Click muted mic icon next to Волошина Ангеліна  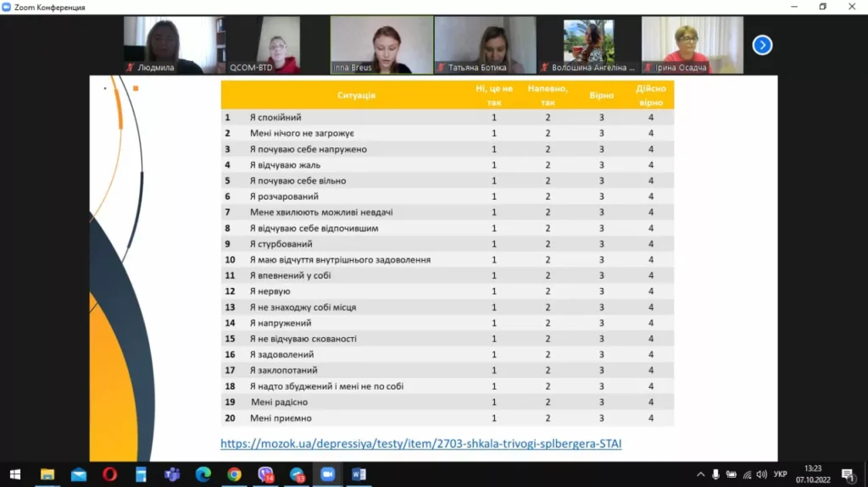tap(545, 68)
